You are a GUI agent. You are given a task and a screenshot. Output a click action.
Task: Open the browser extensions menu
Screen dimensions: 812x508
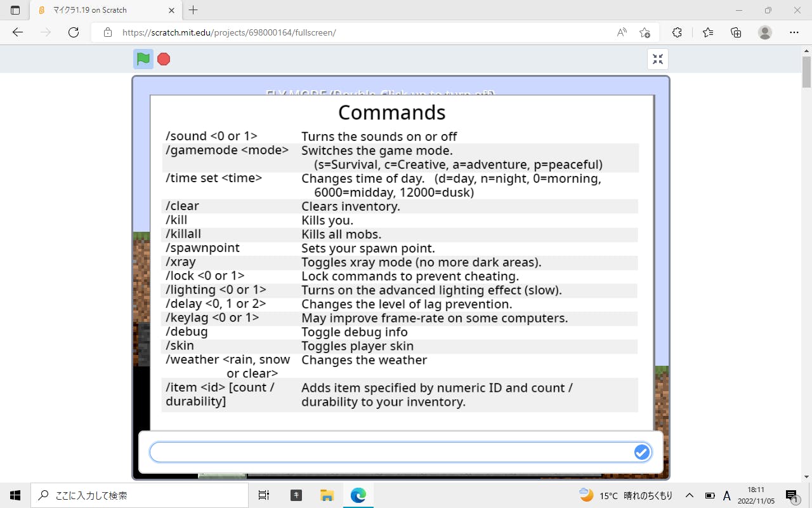click(677, 32)
